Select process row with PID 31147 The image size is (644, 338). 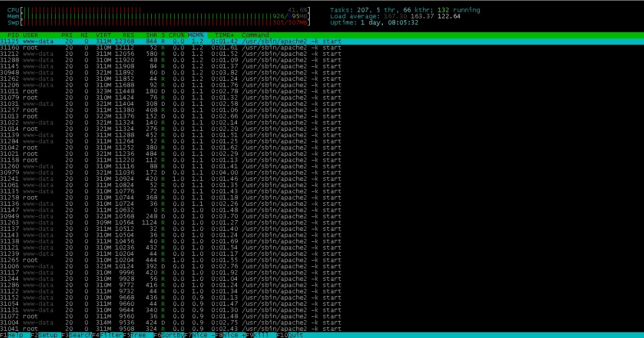click(322, 210)
